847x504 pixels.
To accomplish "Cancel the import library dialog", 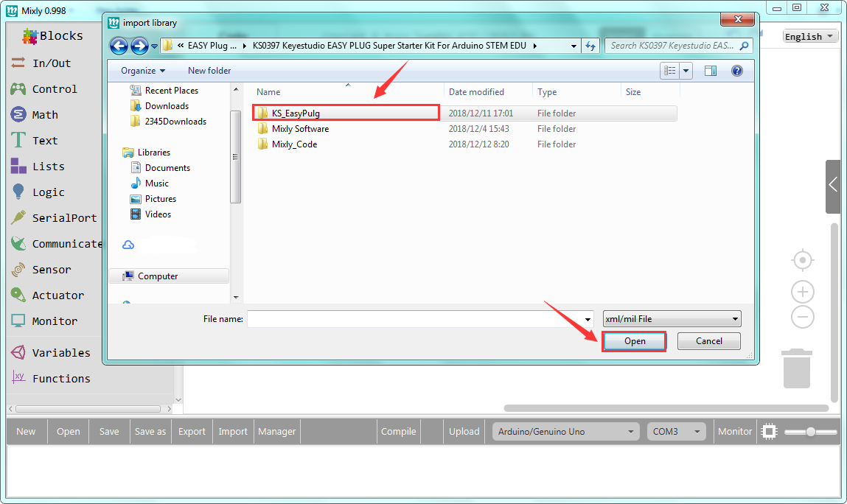I will pos(708,341).
